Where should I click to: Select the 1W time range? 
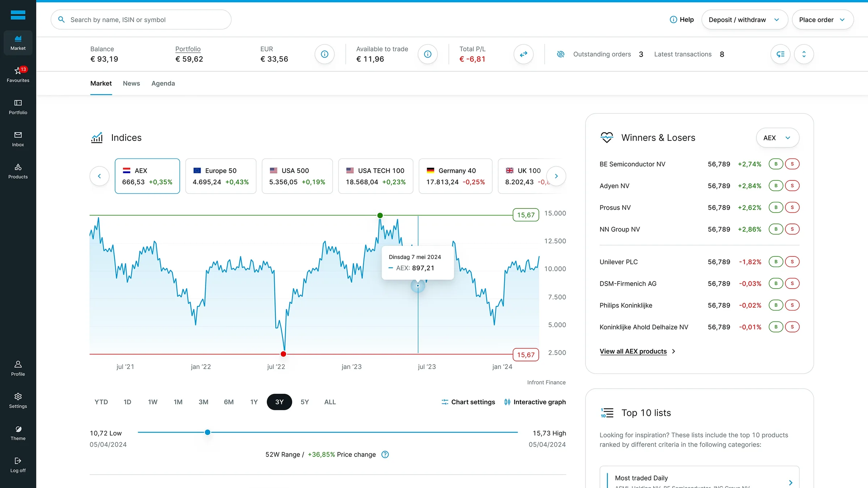153,402
